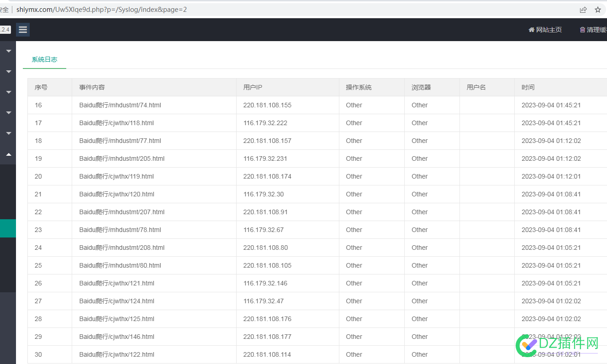Image resolution: width=607 pixels, height=364 pixels.
Task: Select event Baidu爬行/cjwthx/121.html
Action: 116,283
